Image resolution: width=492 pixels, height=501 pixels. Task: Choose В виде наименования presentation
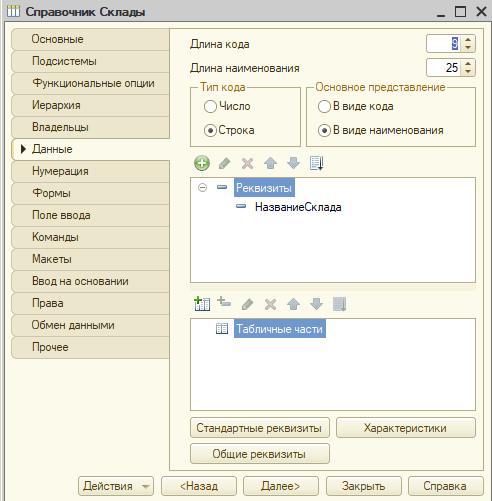[324, 131]
